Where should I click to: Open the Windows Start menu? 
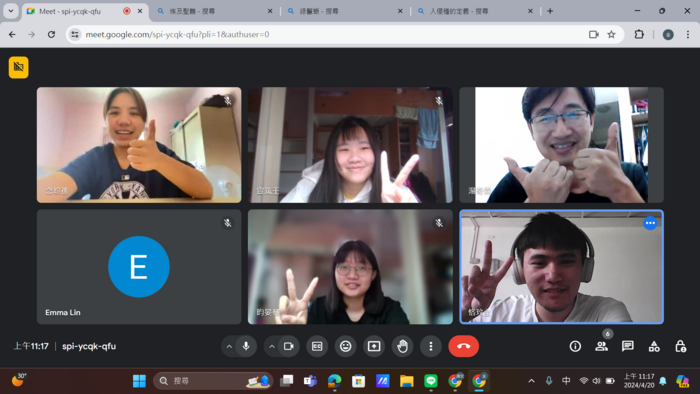pyautogui.click(x=139, y=381)
